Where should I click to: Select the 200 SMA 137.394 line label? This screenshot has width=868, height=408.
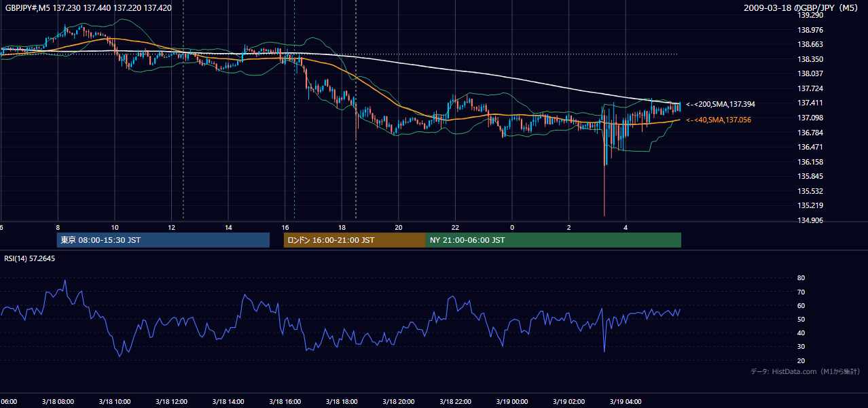(721, 104)
